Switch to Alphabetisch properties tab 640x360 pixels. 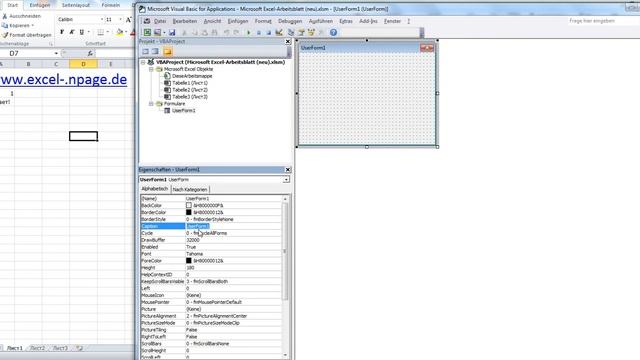(x=154, y=189)
